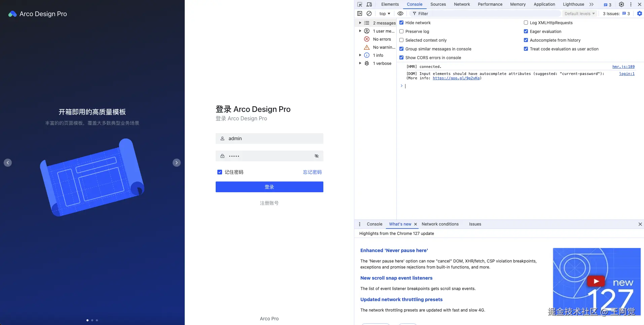The image size is (644, 325).
Task: Open the top context dropdown
Action: point(385,14)
